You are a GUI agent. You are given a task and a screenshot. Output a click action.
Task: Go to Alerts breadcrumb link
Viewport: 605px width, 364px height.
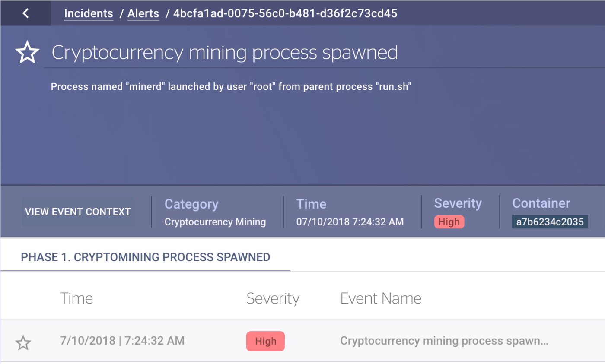[143, 13]
